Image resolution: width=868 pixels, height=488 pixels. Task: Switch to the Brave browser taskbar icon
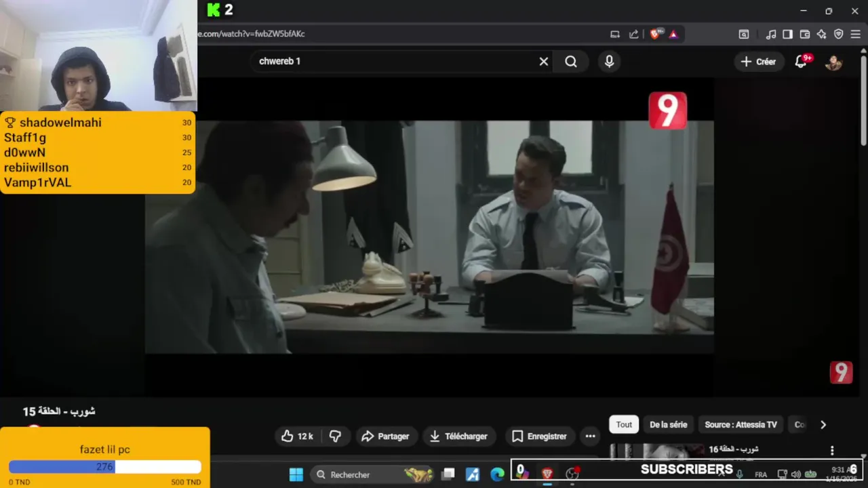[547, 474]
